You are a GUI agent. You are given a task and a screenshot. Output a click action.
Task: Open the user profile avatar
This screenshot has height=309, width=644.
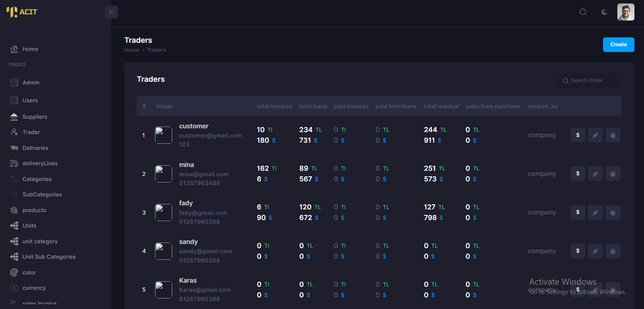(626, 12)
